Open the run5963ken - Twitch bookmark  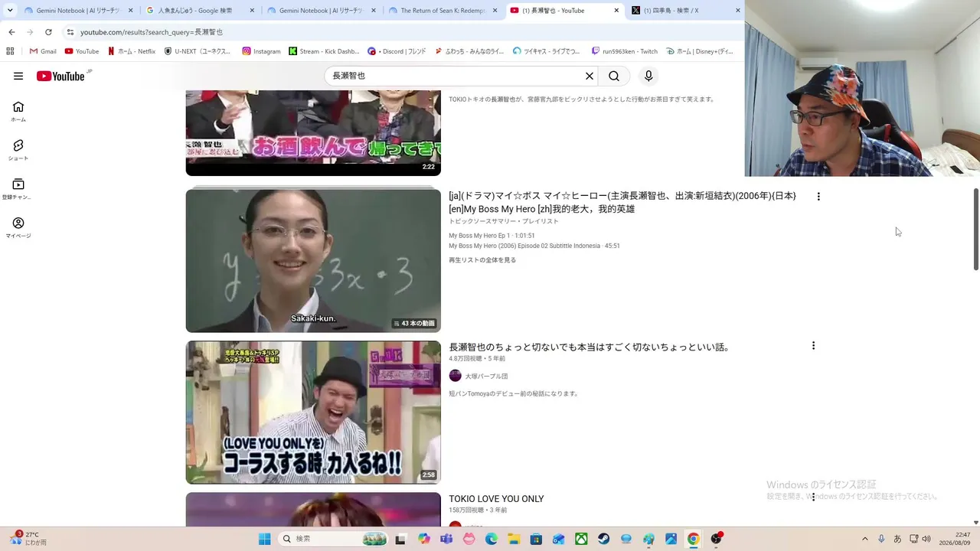click(x=625, y=51)
